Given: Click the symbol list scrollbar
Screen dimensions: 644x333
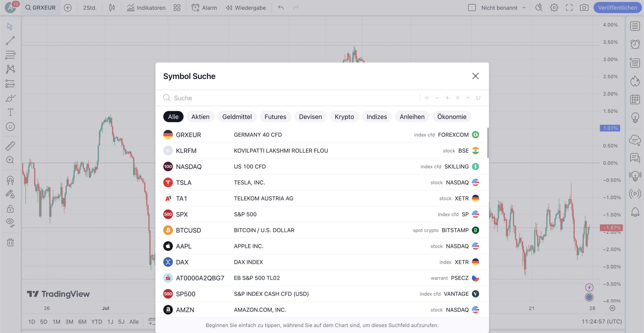Looking at the screenshot, I should [x=488, y=143].
